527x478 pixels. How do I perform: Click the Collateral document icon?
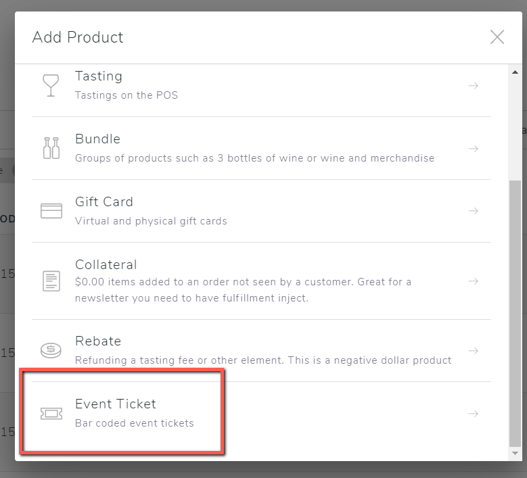tap(51, 281)
